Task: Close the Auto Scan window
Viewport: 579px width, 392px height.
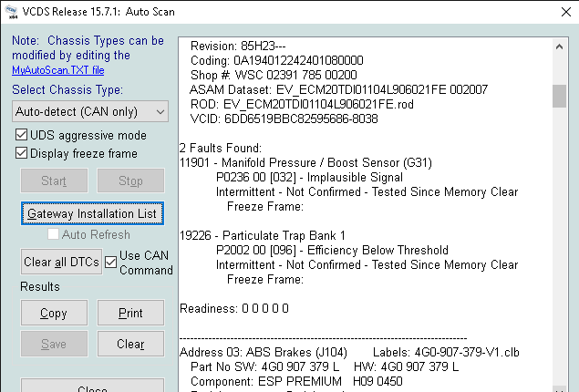Action: (565, 12)
